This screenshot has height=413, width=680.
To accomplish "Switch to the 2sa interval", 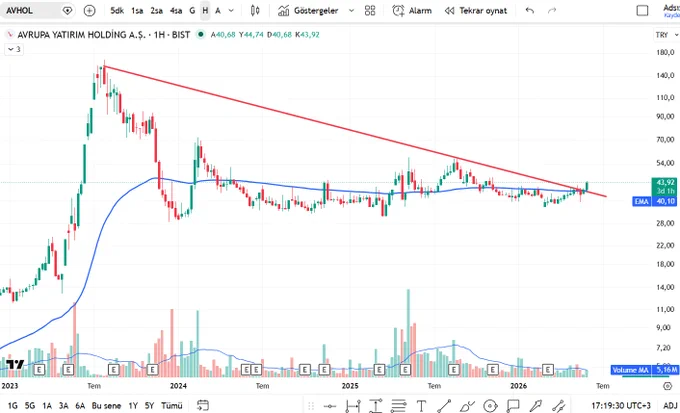I will 157,11.
